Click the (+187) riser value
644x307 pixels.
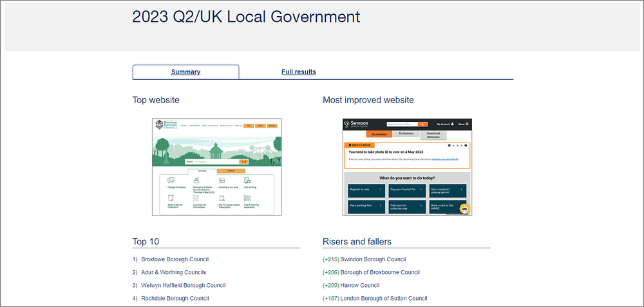(331, 299)
